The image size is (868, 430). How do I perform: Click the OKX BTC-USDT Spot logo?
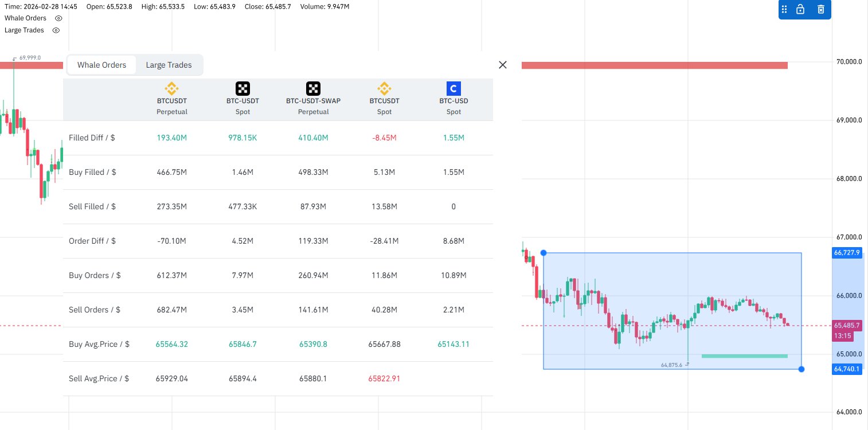[243, 89]
